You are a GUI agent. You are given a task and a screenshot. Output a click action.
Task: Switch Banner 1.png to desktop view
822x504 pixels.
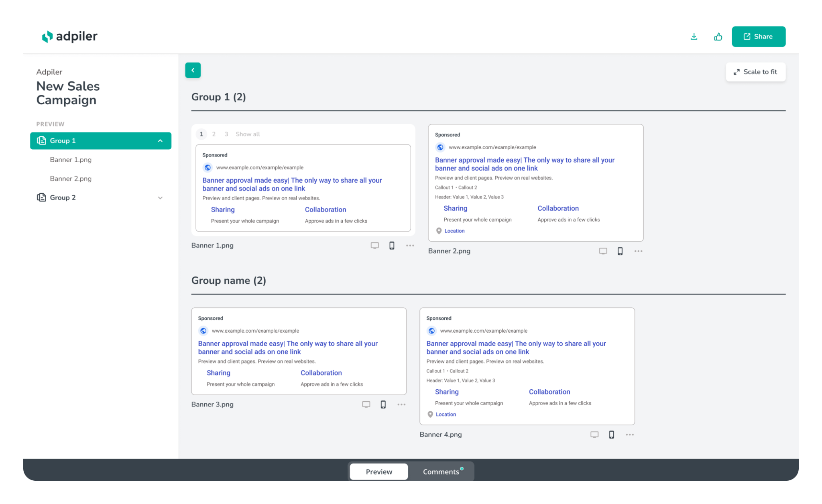(x=374, y=246)
